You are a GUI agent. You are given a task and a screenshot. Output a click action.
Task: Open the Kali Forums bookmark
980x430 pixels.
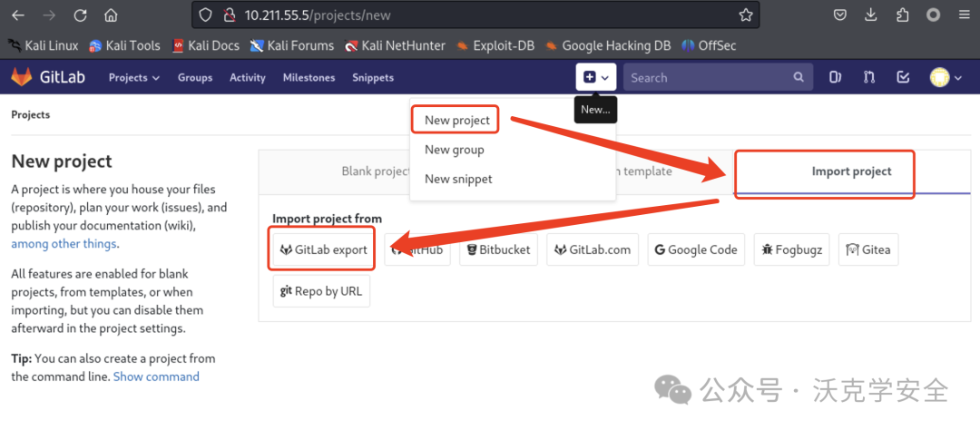[292, 45]
